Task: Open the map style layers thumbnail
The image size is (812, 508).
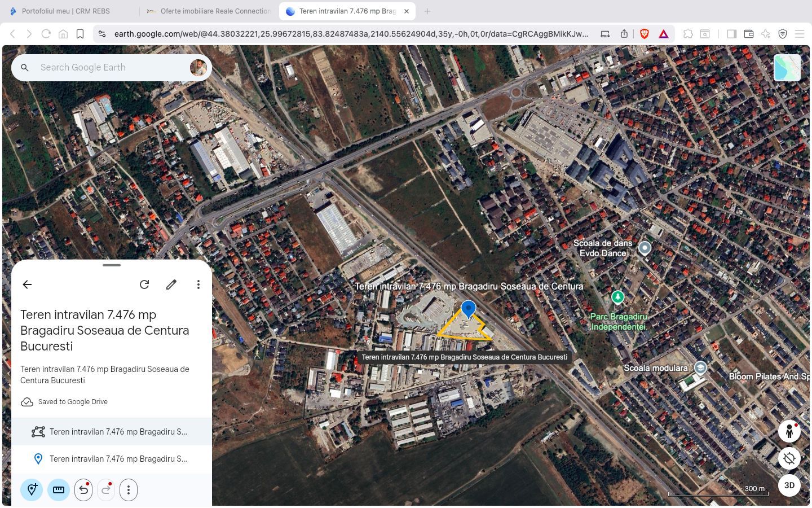Action: (787, 67)
